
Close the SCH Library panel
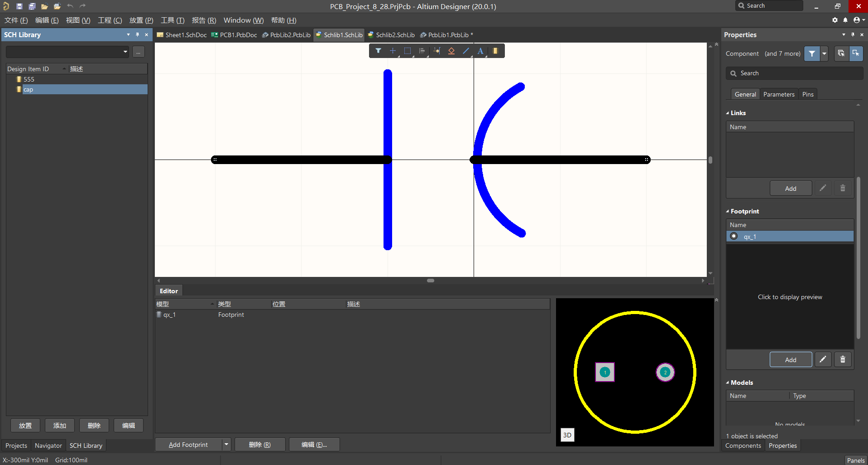(x=146, y=34)
